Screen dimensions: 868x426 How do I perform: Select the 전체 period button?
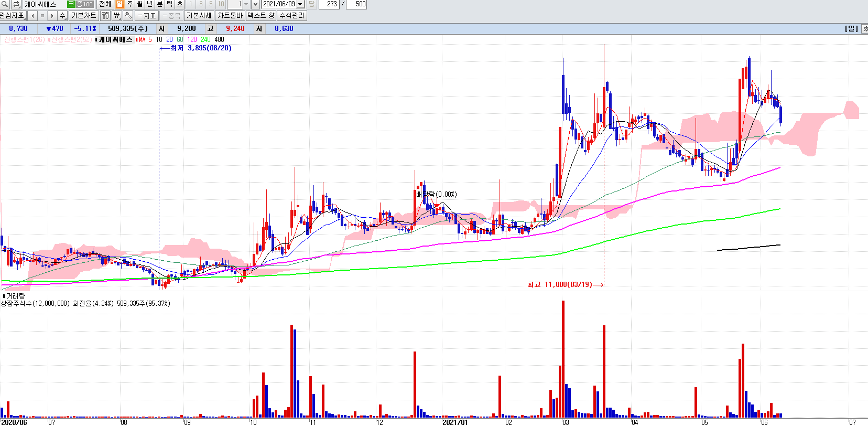(105, 4)
